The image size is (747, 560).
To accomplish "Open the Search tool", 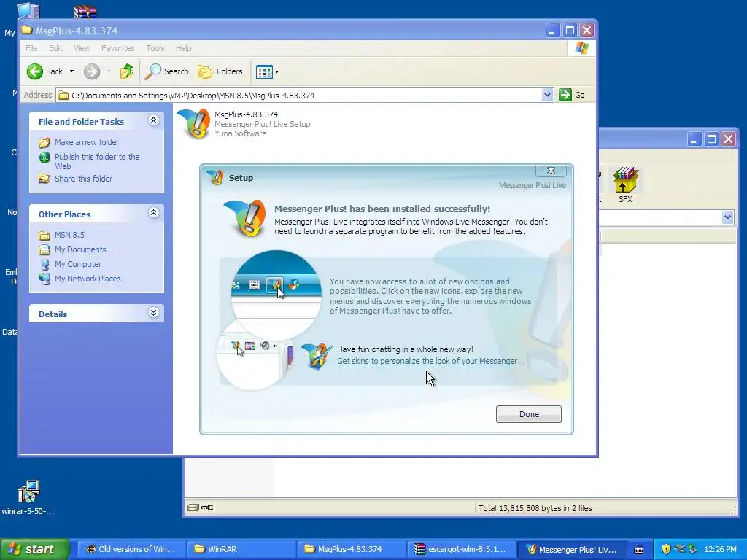I will (x=167, y=71).
